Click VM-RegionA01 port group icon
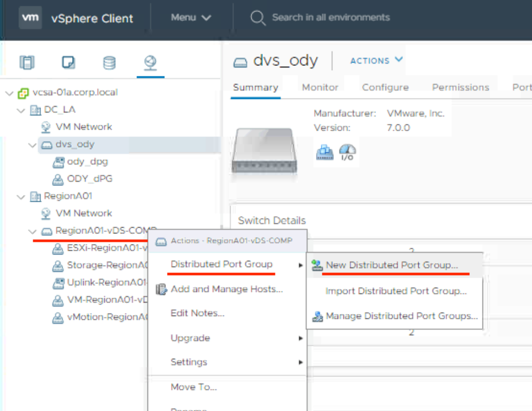Viewport: 532px width, 411px height. [58, 301]
